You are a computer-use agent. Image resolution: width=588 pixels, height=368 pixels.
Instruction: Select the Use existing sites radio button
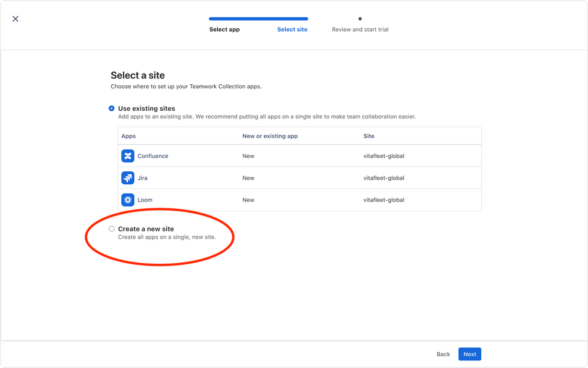(111, 108)
